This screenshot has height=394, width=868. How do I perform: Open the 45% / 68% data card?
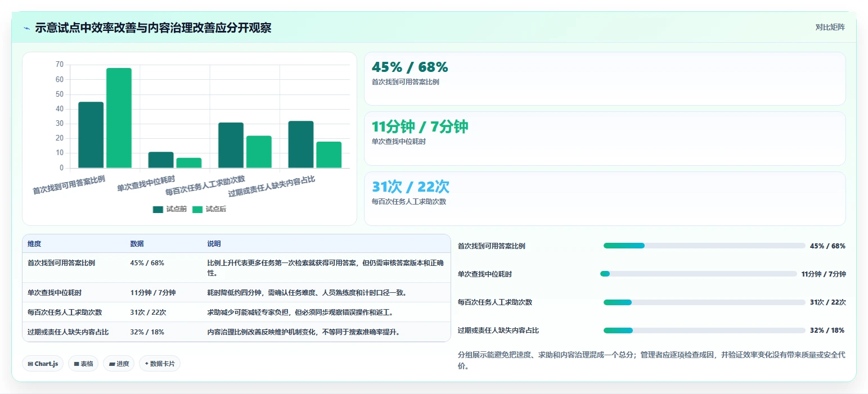click(x=605, y=79)
